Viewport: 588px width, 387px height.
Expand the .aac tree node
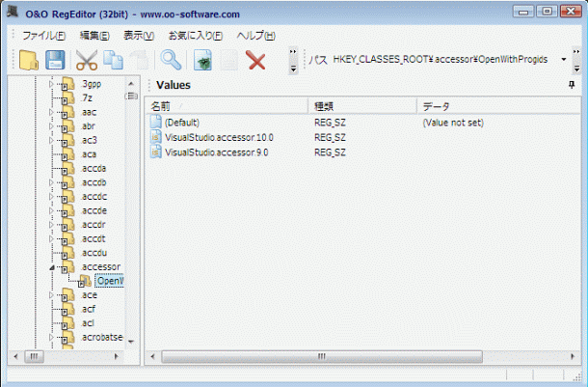(51, 112)
